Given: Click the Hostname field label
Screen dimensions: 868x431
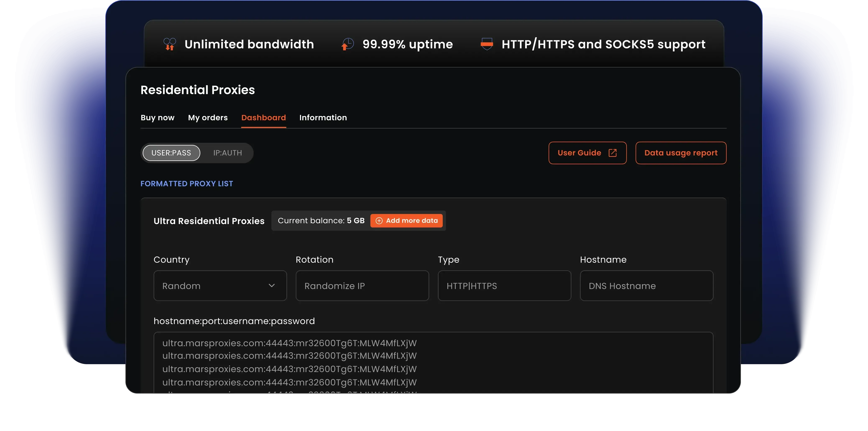Looking at the screenshot, I should click(x=603, y=260).
